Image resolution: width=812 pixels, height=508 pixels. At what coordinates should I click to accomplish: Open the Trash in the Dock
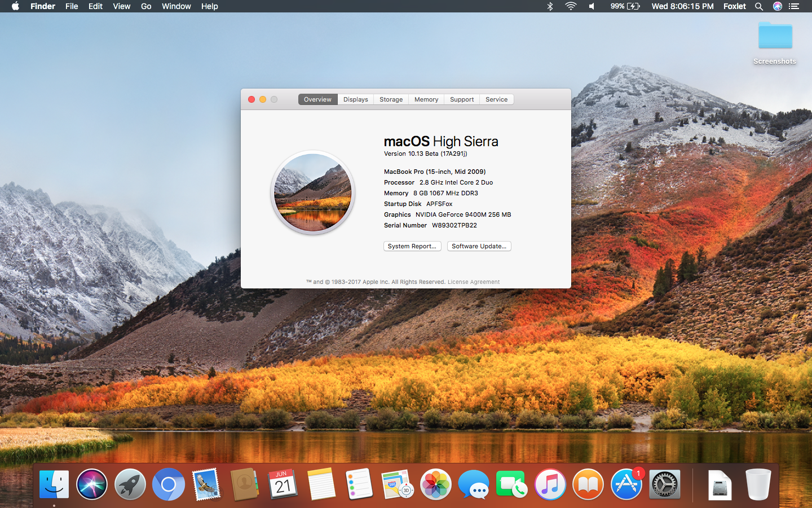pyautogui.click(x=758, y=484)
